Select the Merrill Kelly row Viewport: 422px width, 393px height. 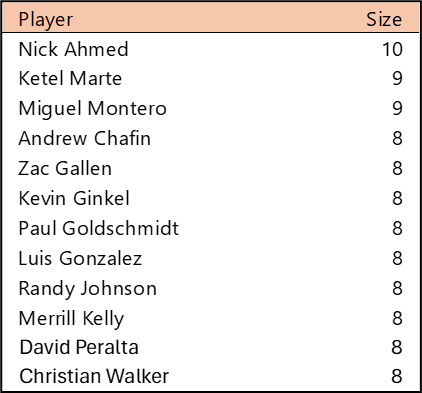point(211,319)
